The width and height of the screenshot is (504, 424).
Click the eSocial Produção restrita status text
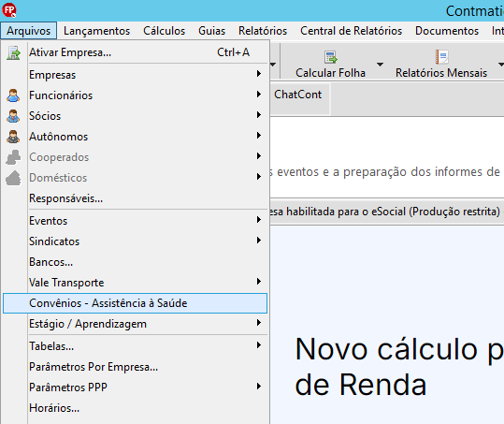click(384, 212)
